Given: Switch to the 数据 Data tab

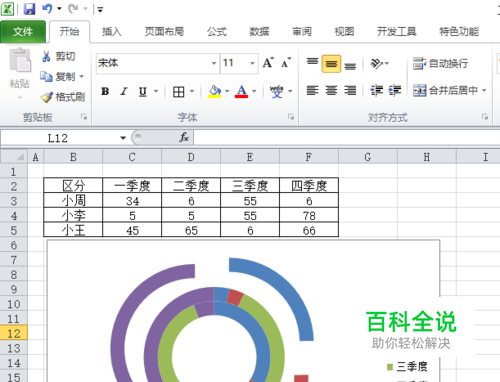Looking at the screenshot, I should tap(259, 32).
